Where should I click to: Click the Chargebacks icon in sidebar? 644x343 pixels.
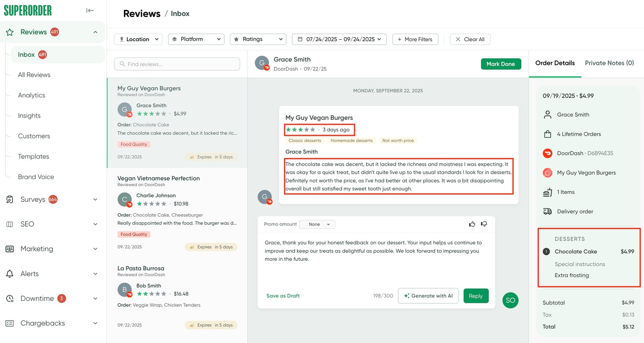(10, 323)
